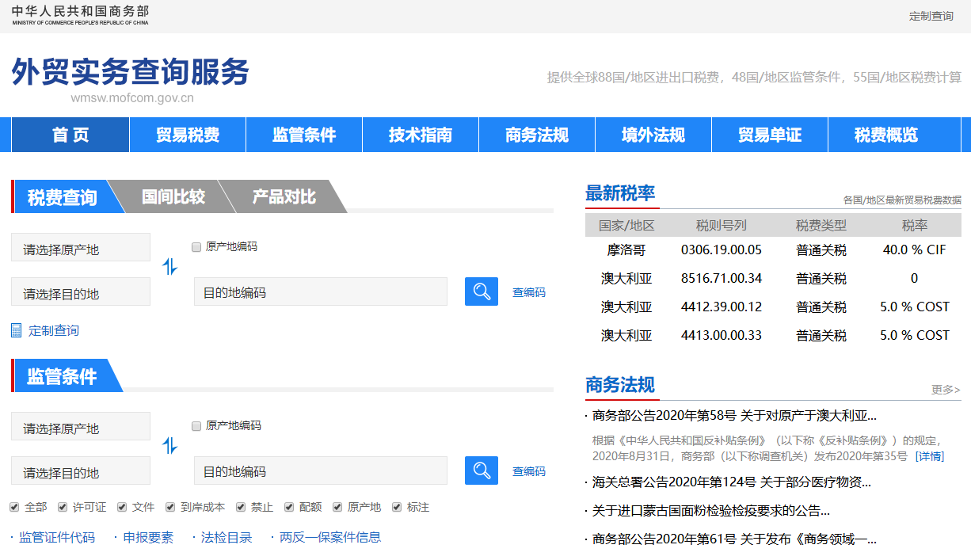Click the magnifier search icon in 税费查询 section
The width and height of the screenshot is (971, 560).
coord(481,291)
